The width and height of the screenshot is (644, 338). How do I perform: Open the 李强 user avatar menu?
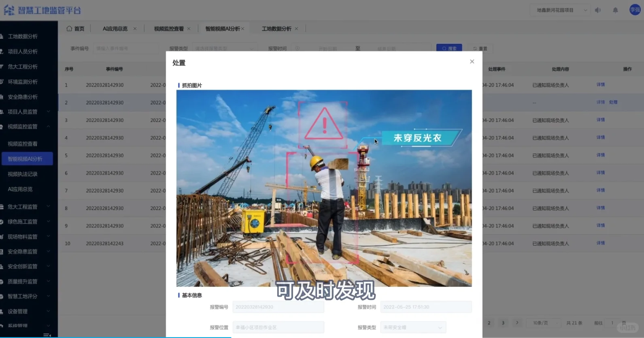click(635, 10)
